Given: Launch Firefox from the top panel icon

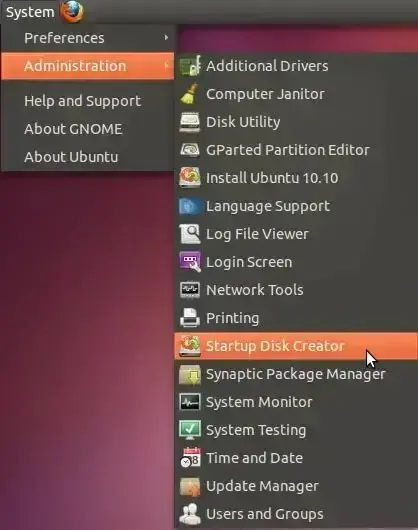Looking at the screenshot, I should pyautogui.click(x=72, y=11).
